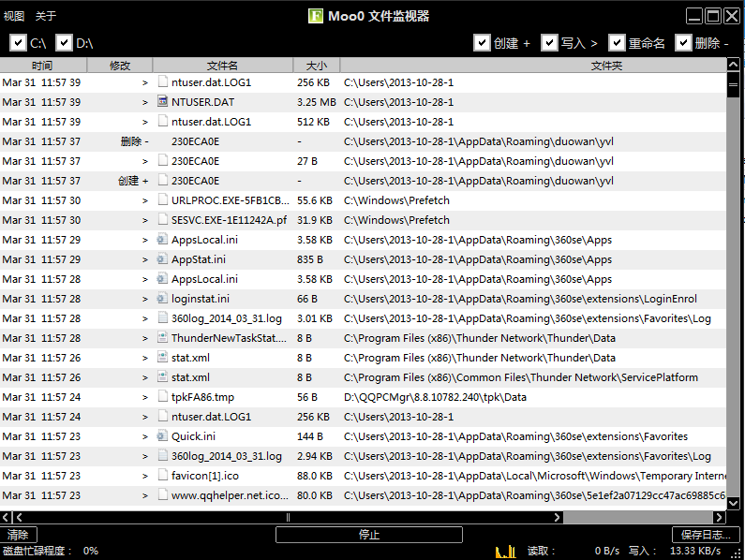Viewport: 745px width, 560px height.
Task: Toggle the 写入 > checkbox
Action: click(549, 43)
